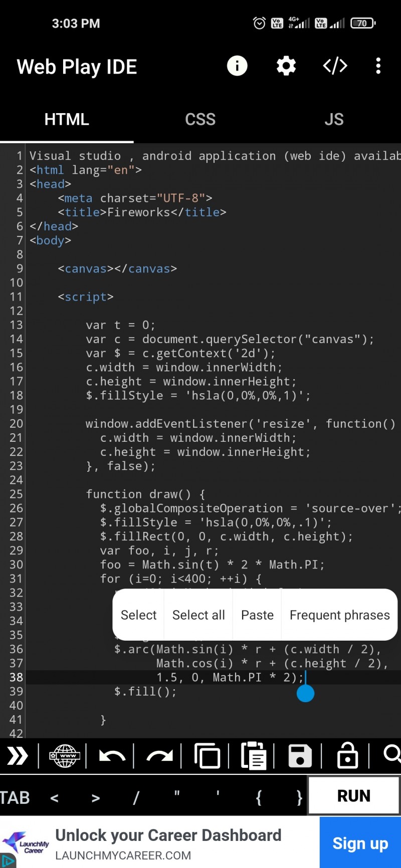Save the file with floppy icon

click(300, 756)
